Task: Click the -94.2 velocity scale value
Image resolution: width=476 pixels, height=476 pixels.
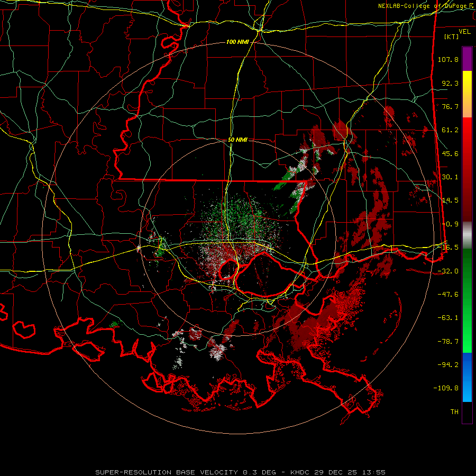Action: point(448,365)
